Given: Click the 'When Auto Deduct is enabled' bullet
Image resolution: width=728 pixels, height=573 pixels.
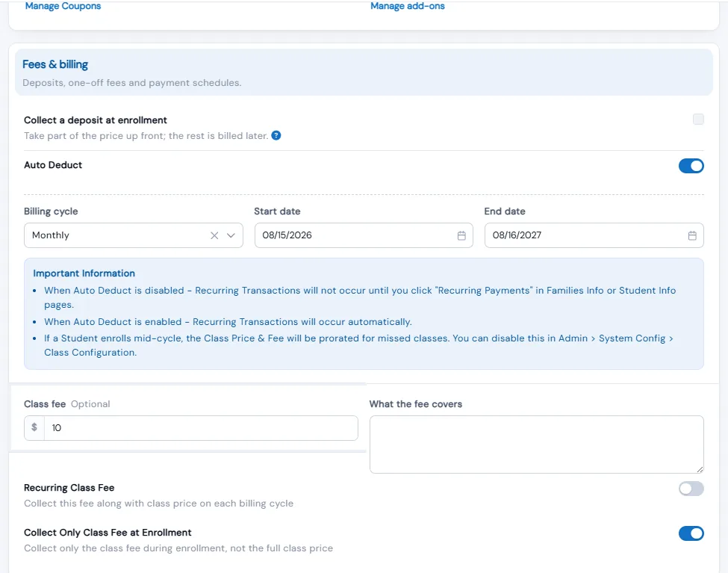Looking at the screenshot, I should (228, 321).
